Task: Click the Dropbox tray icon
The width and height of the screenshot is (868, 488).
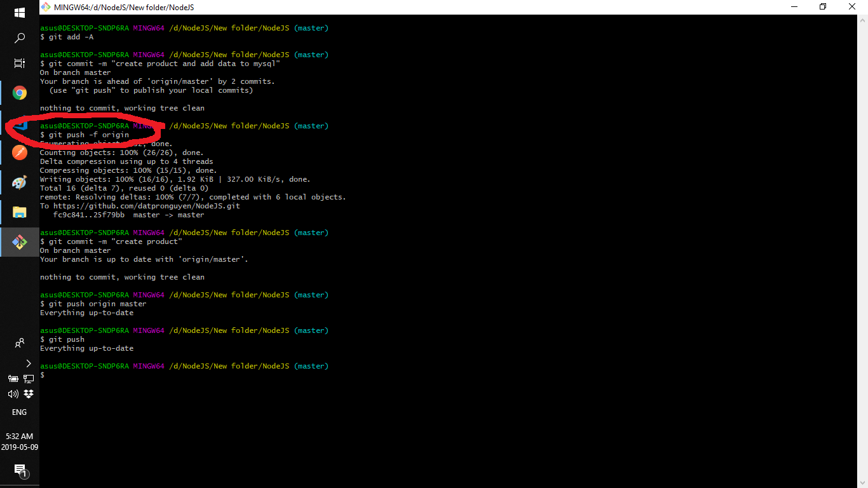Action: coord(29,394)
